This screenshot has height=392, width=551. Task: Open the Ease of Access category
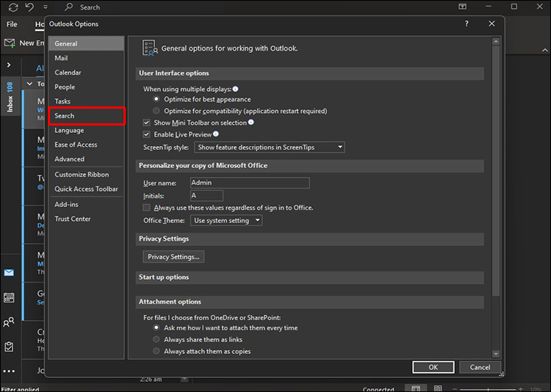(x=86, y=145)
